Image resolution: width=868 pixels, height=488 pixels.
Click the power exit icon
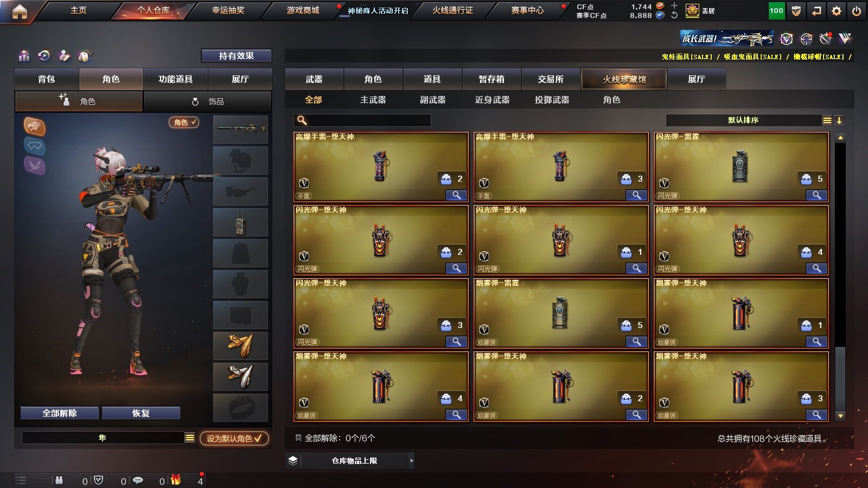(x=857, y=11)
